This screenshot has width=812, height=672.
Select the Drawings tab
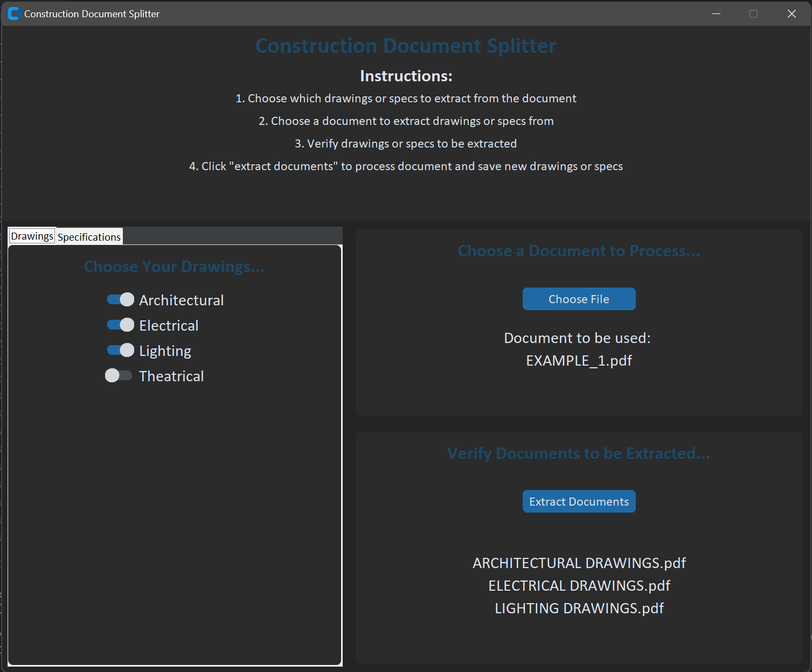[x=32, y=236]
